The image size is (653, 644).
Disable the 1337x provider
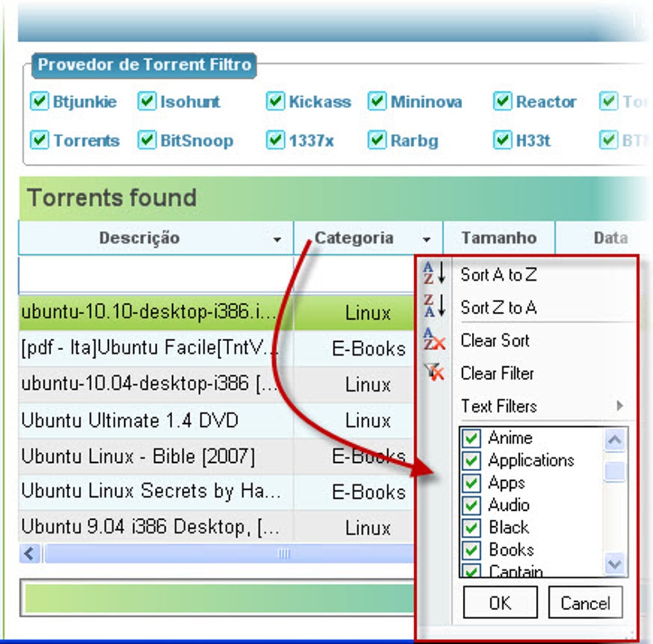(x=275, y=140)
